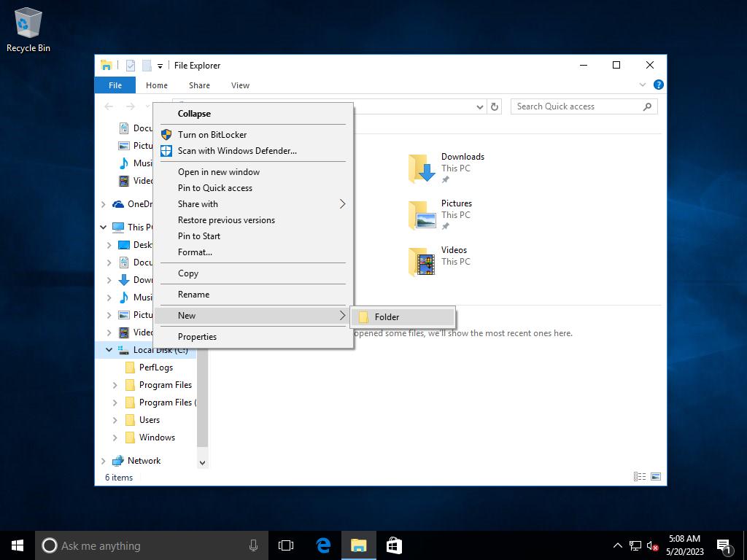Screen dimensions: 747x560
Task: Click the Pictures folder icon
Action: point(422,215)
